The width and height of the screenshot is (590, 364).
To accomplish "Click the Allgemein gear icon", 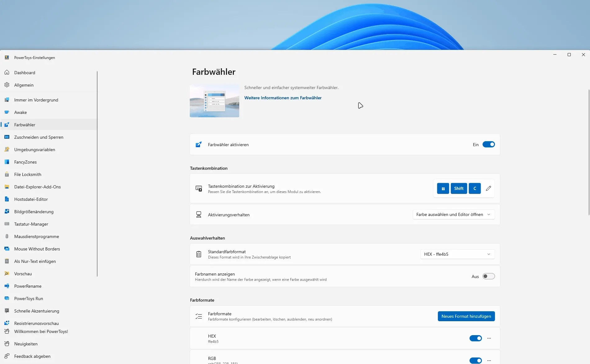I will (x=7, y=85).
